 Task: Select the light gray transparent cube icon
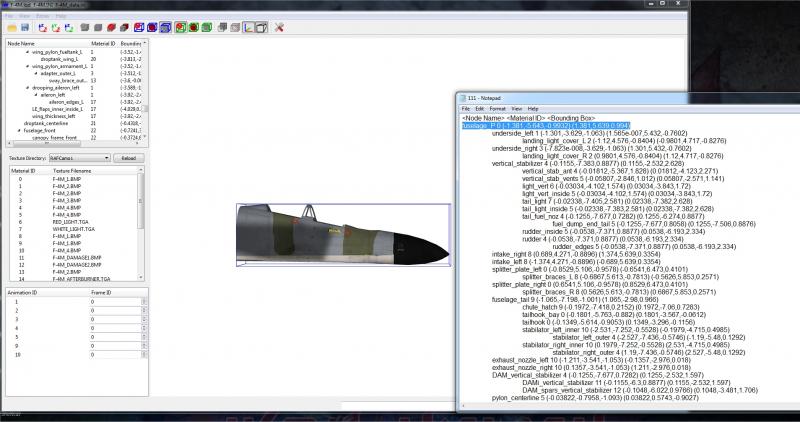(235, 28)
